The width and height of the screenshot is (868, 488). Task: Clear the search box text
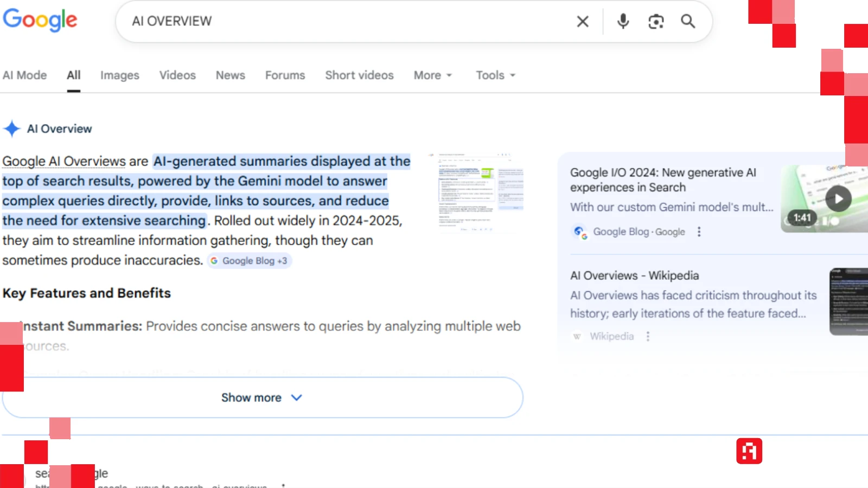(583, 22)
